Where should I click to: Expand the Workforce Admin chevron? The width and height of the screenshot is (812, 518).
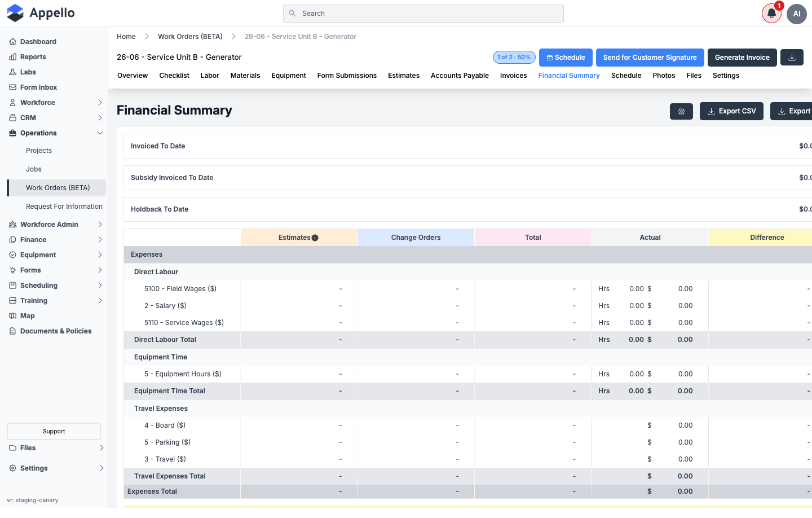pos(100,225)
